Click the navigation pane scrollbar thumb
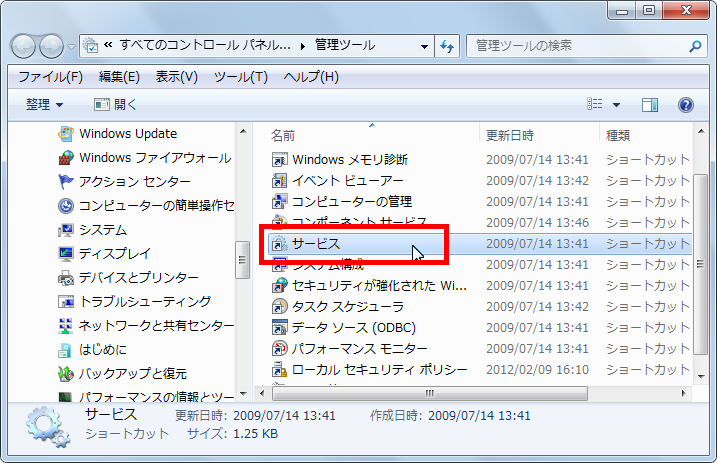Viewport: 717px width, 463px height. point(242,260)
